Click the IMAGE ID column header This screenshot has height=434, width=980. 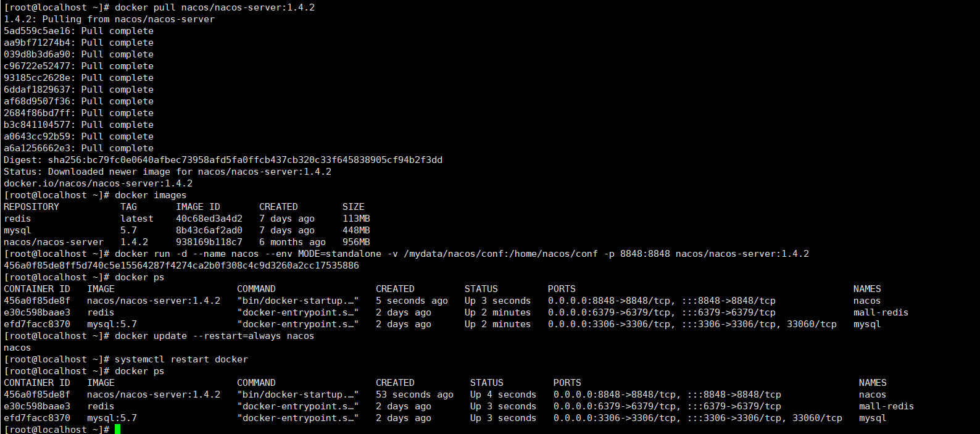(x=198, y=207)
